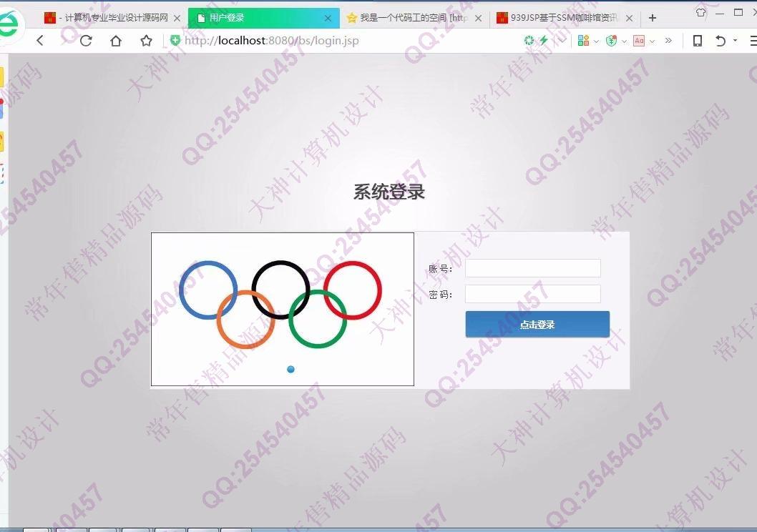Bookmark this page with the star
757x532 pixels.
tap(146, 41)
